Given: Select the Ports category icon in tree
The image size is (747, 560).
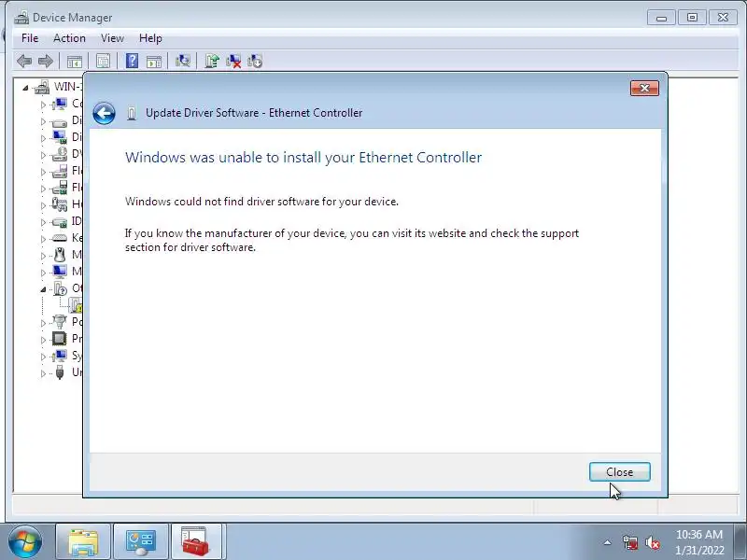Looking at the screenshot, I should [x=60, y=322].
